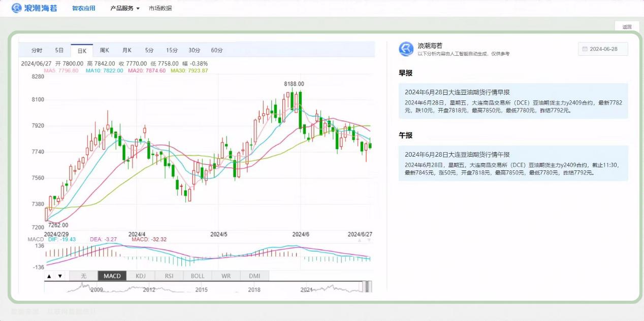
Task: Open the 2024-06-28 date picker
Action: (603, 49)
